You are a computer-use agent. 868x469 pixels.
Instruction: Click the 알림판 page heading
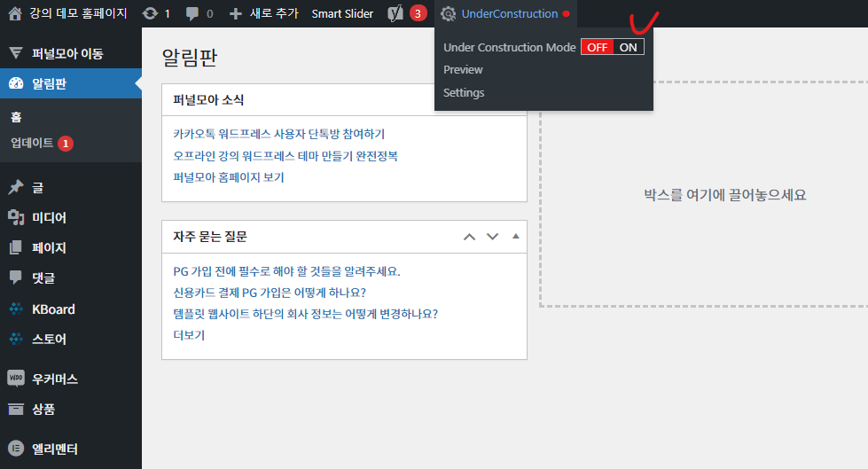click(x=190, y=58)
